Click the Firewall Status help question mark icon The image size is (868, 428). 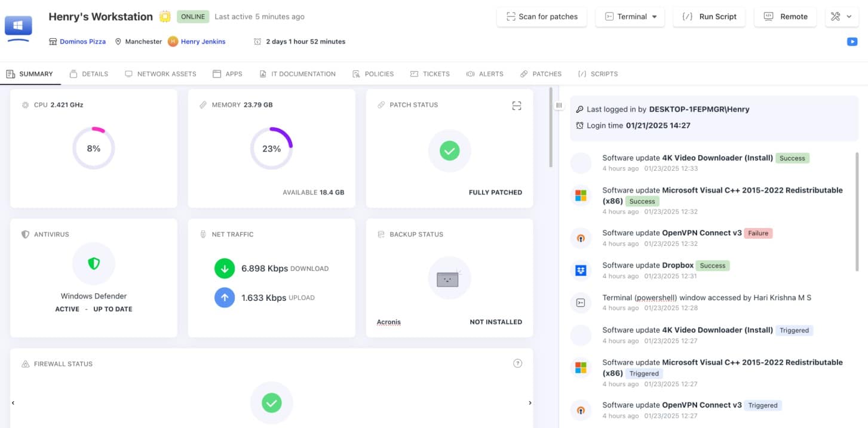(x=518, y=363)
